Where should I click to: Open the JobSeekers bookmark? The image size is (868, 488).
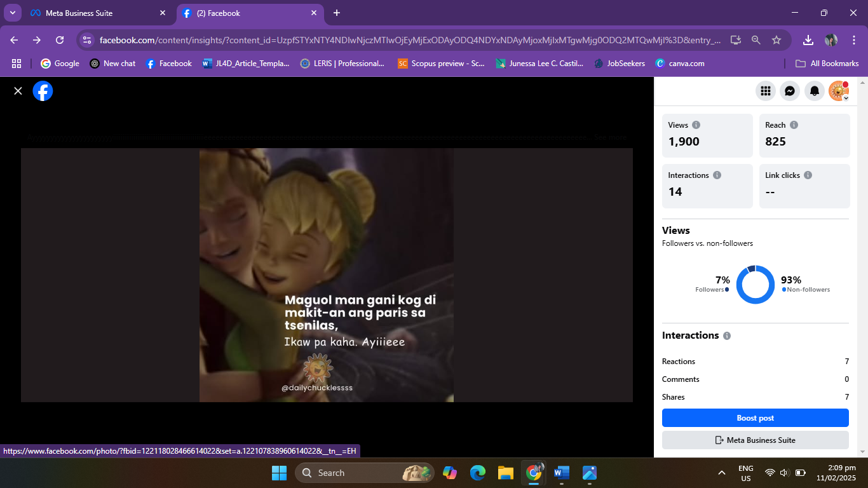click(620, 64)
